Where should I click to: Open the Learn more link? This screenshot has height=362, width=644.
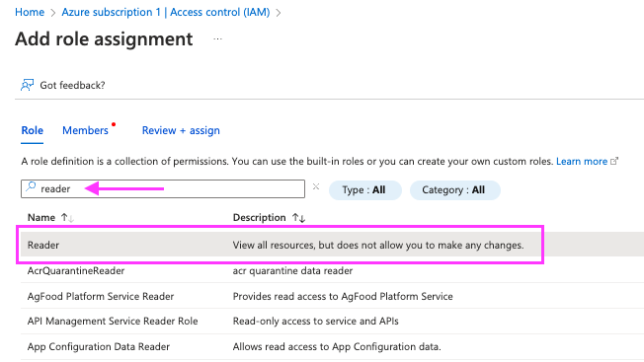pyautogui.click(x=582, y=161)
